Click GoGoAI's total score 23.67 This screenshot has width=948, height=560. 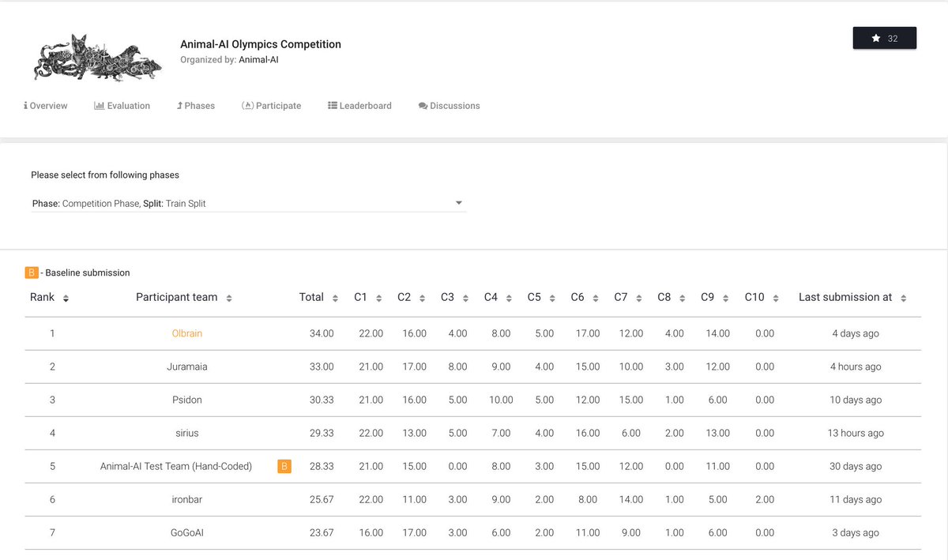coord(322,533)
